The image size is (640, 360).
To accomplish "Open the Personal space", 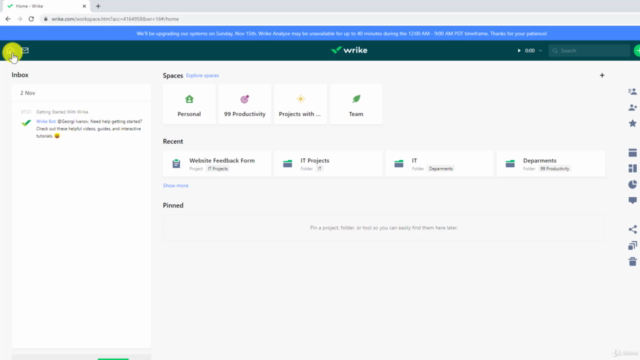I will pos(189,104).
